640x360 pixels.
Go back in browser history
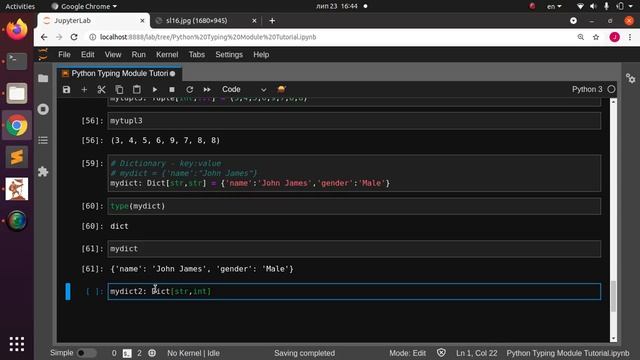[x=44, y=37]
